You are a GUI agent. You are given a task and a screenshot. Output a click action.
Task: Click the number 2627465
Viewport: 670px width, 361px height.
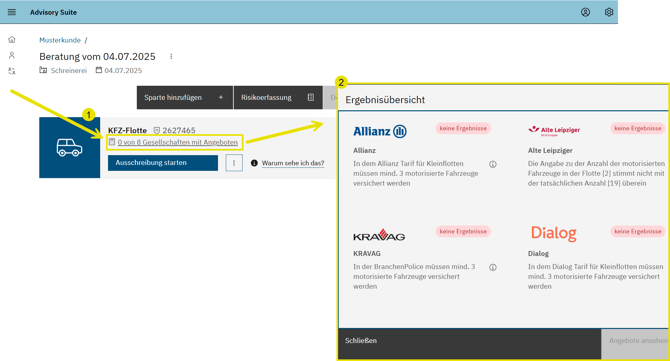179,130
